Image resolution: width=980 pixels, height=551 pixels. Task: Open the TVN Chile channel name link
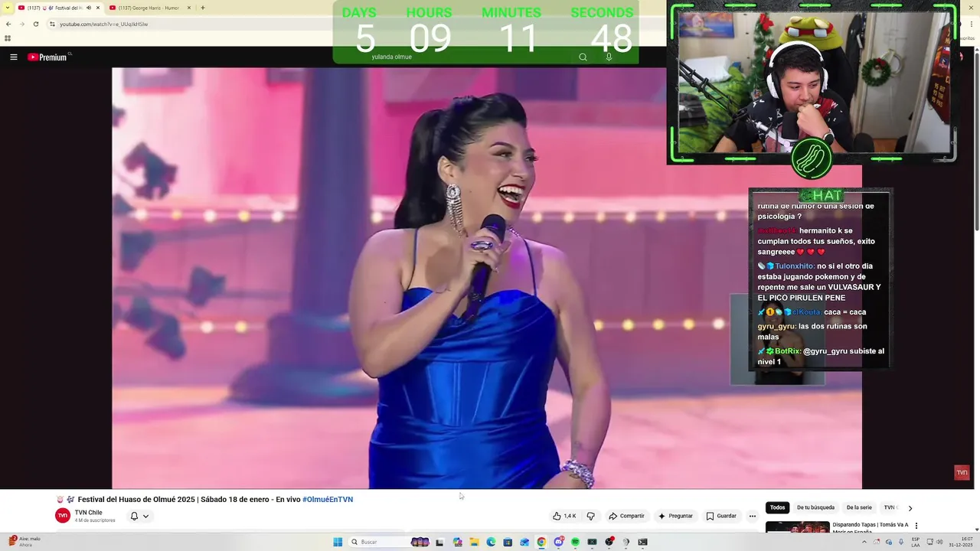click(88, 513)
